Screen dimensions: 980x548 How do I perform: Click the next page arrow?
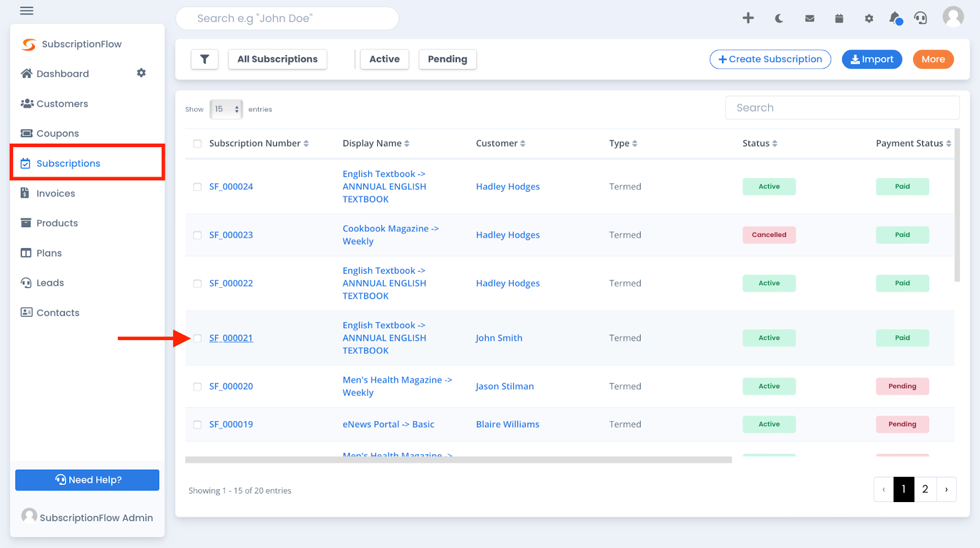click(946, 489)
